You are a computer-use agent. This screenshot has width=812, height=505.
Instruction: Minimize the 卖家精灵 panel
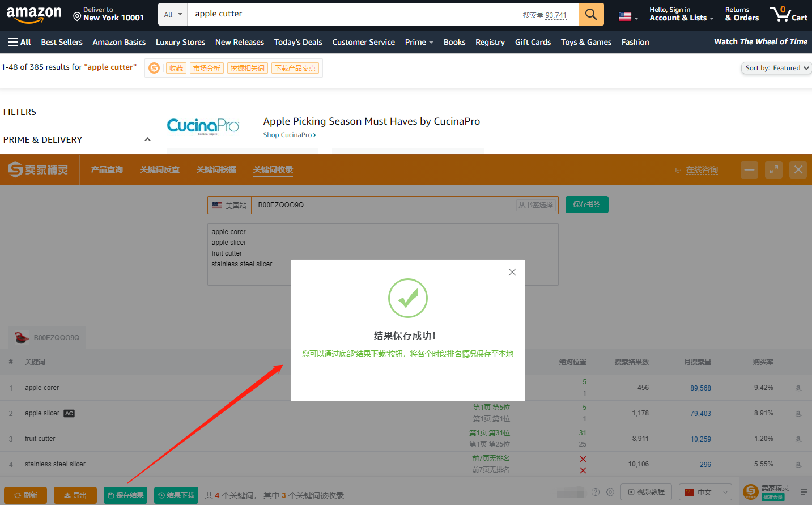(x=750, y=169)
